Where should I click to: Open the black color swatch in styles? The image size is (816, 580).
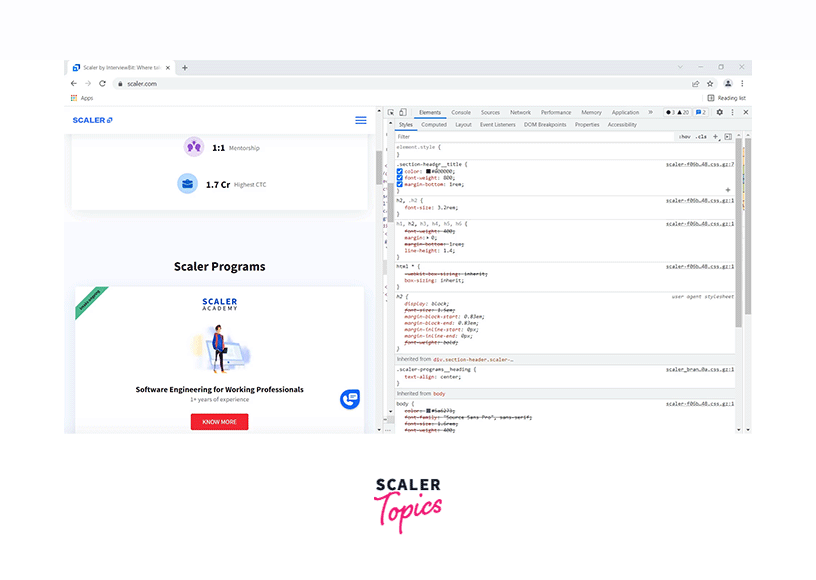point(426,171)
